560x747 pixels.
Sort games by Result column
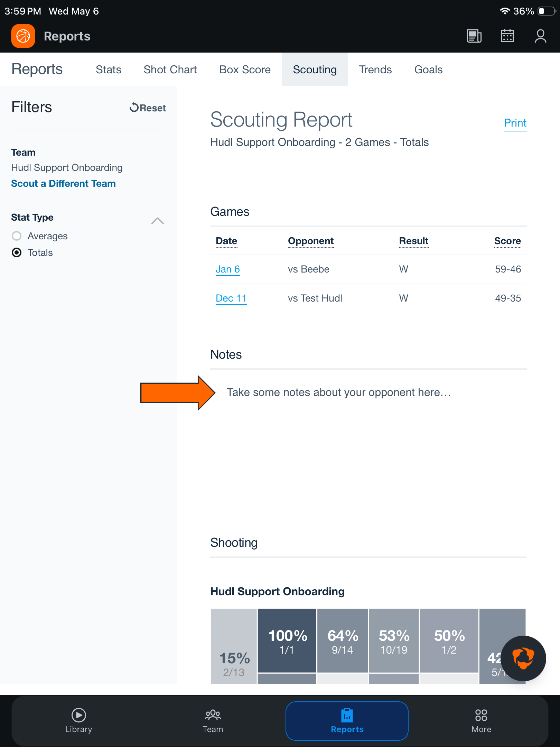(414, 241)
